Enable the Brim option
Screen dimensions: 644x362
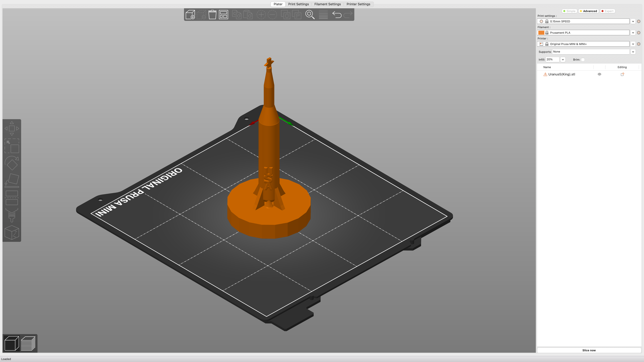[x=583, y=59]
